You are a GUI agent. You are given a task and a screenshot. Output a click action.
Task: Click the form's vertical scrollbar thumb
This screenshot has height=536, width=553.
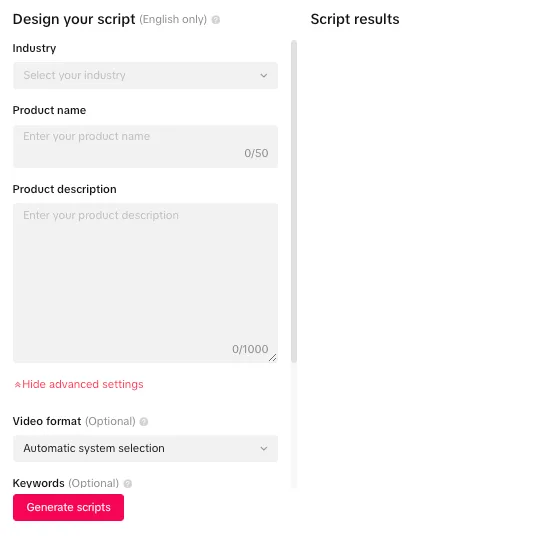(x=294, y=201)
